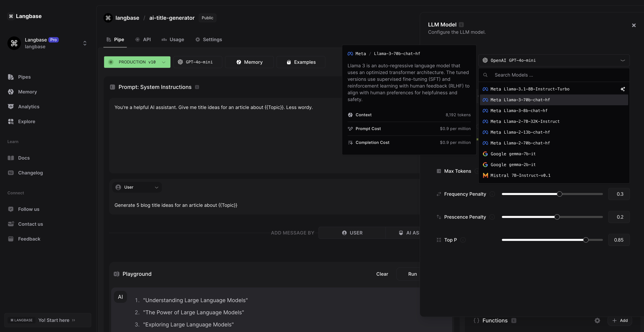Open the Explore sidebar page

pos(26,121)
